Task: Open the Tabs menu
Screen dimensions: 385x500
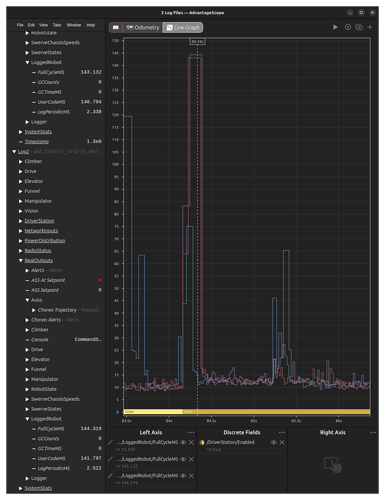Action: 57,25
